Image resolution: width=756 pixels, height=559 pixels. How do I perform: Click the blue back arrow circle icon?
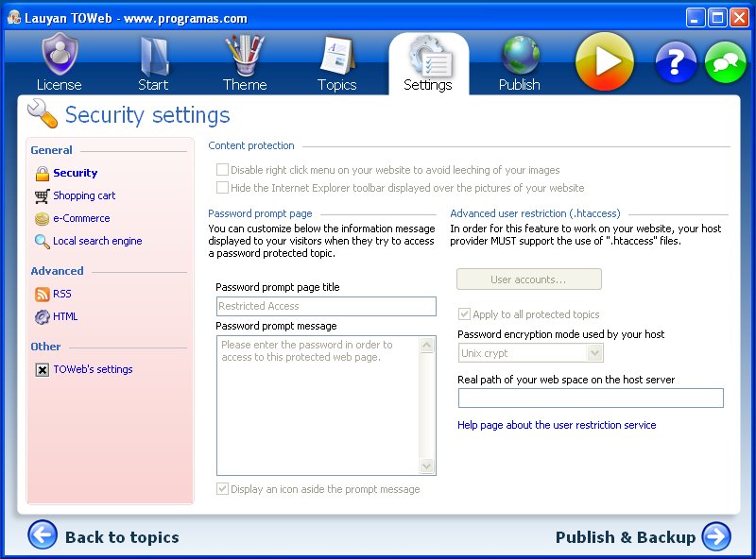[43, 534]
